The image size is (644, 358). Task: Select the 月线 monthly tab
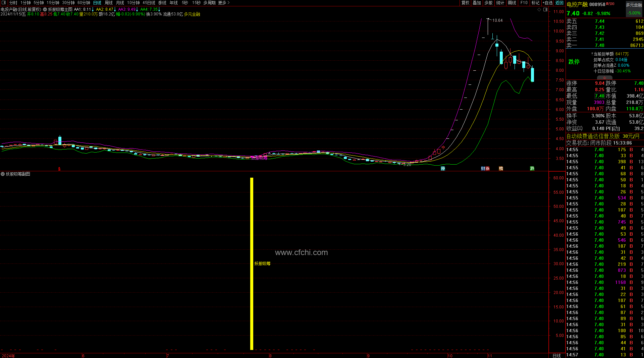pos(120,3)
